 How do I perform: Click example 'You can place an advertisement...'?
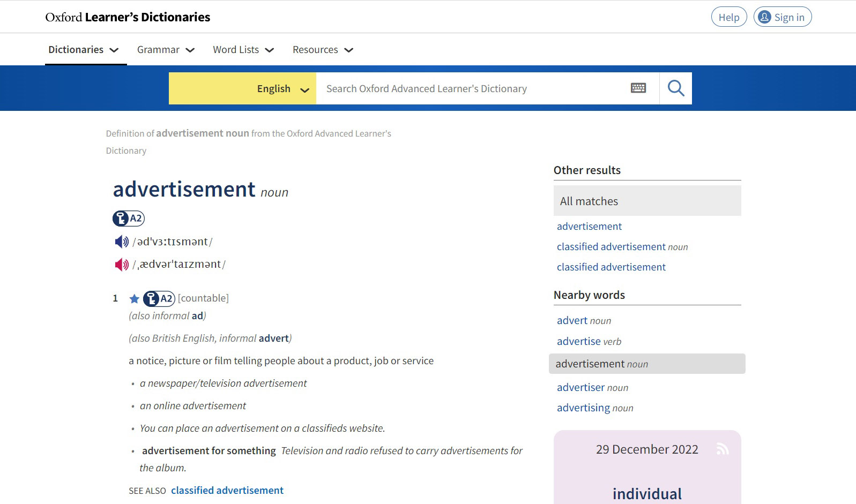tap(263, 428)
